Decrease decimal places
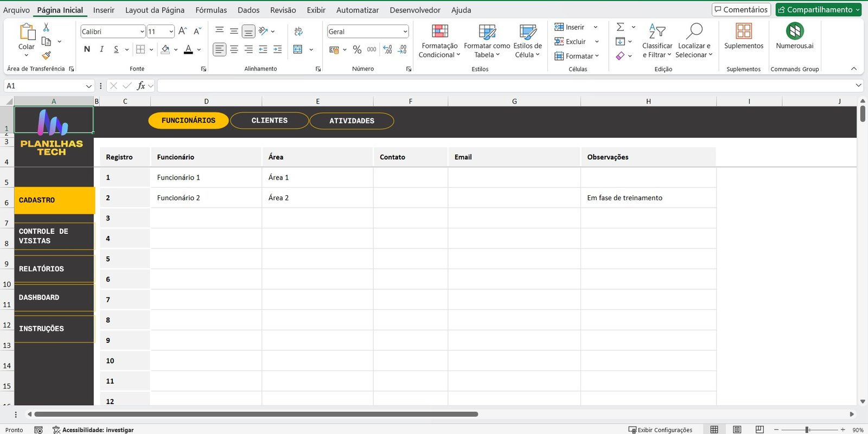Viewport: 868px width, 434px height. click(x=402, y=49)
